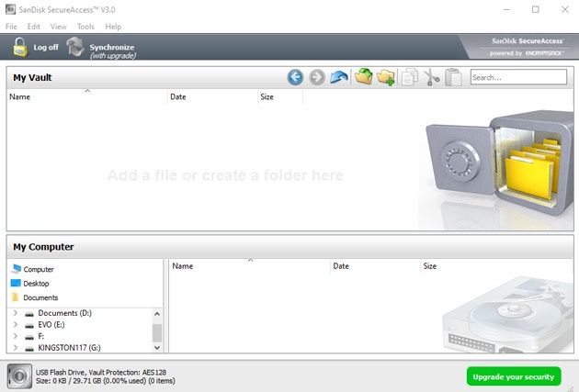The image size is (579, 392).
Task: Click the Cut scissors icon
Action: tap(431, 77)
